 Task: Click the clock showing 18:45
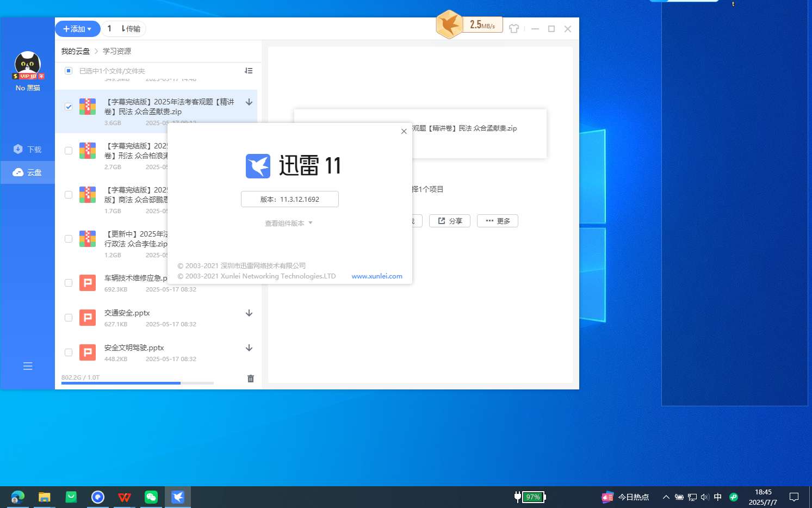point(763,492)
